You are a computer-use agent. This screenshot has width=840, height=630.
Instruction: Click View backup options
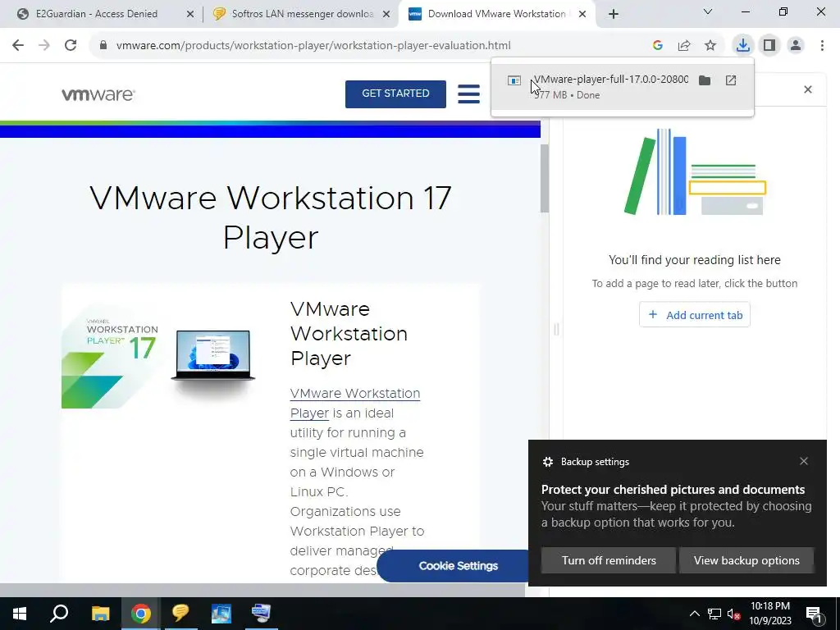746,560
